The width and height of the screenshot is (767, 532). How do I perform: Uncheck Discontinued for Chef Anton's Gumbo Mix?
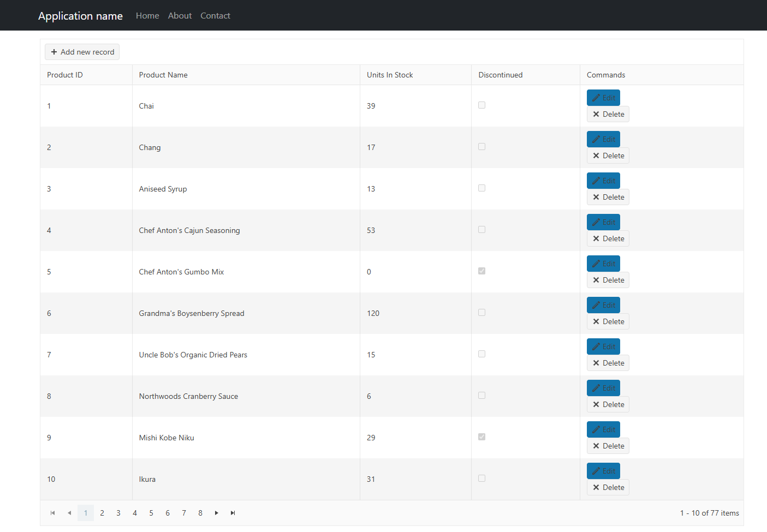481,271
